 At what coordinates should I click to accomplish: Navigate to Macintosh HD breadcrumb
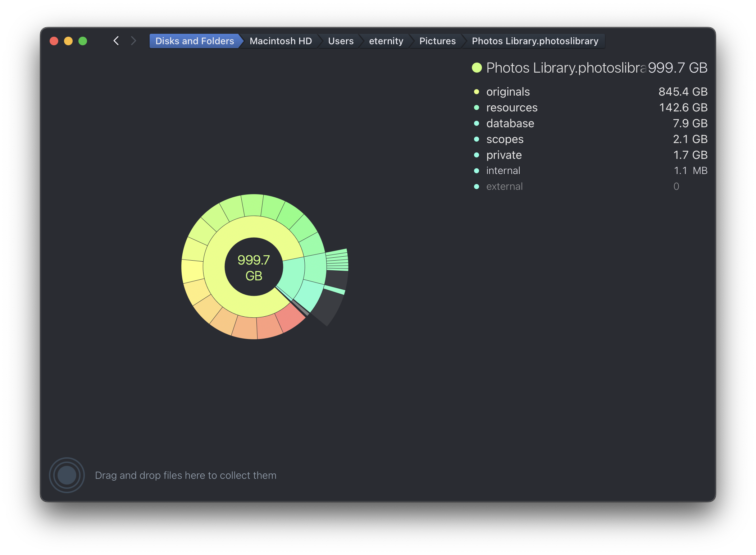coord(281,41)
